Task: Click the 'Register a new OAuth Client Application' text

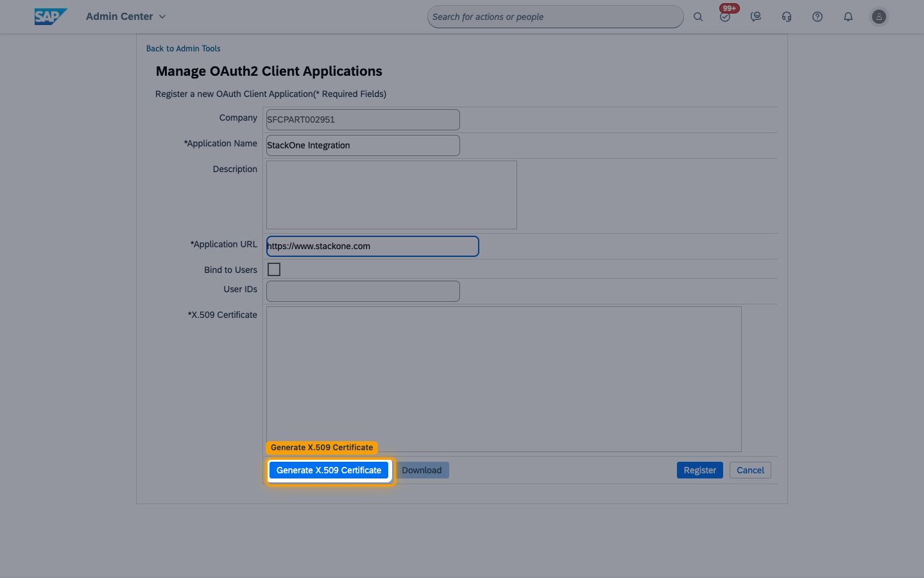Action: pyautogui.click(x=234, y=94)
